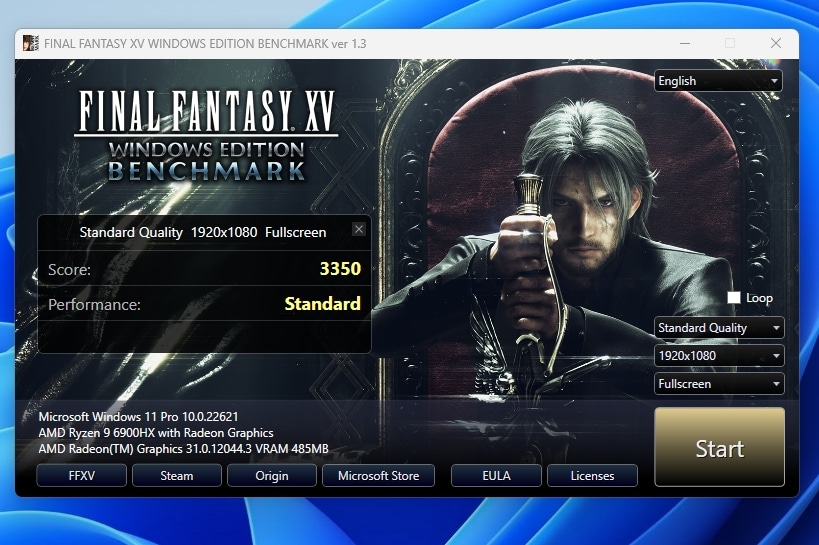This screenshot has width=819, height=545.
Task: Open the English language dropdown
Action: (718, 81)
